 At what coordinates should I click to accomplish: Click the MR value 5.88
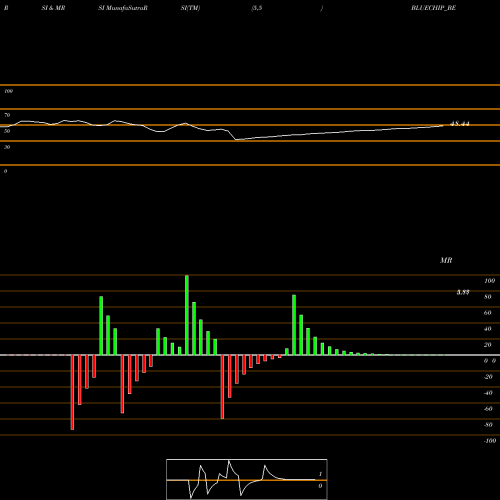[x=463, y=292]
